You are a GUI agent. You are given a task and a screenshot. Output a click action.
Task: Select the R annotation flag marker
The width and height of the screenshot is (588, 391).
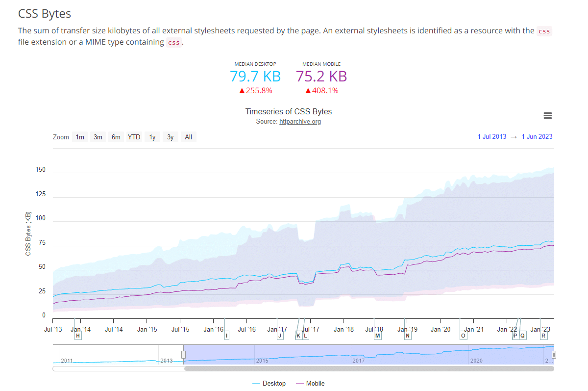(543, 336)
